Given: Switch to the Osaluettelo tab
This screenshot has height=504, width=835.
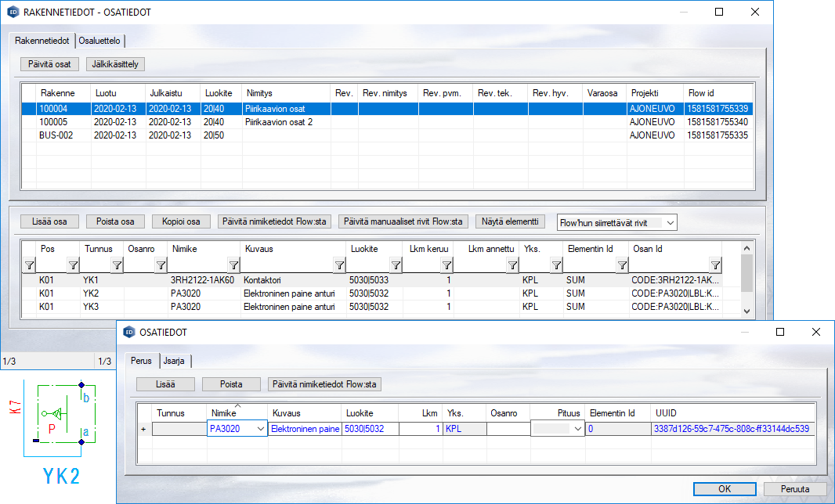Looking at the screenshot, I should point(101,41).
